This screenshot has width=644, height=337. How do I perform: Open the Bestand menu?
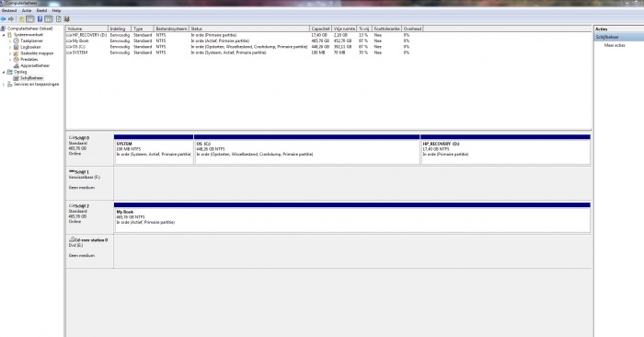(9, 10)
